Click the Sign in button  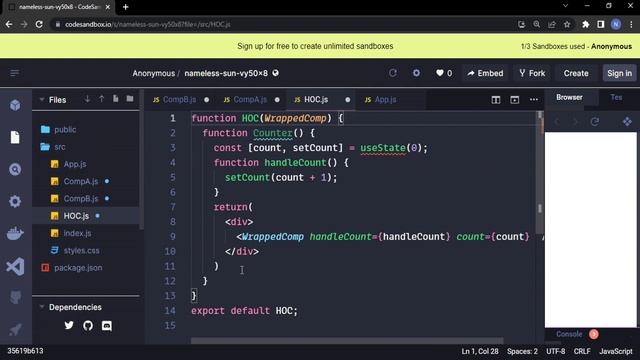pyautogui.click(x=619, y=73)
